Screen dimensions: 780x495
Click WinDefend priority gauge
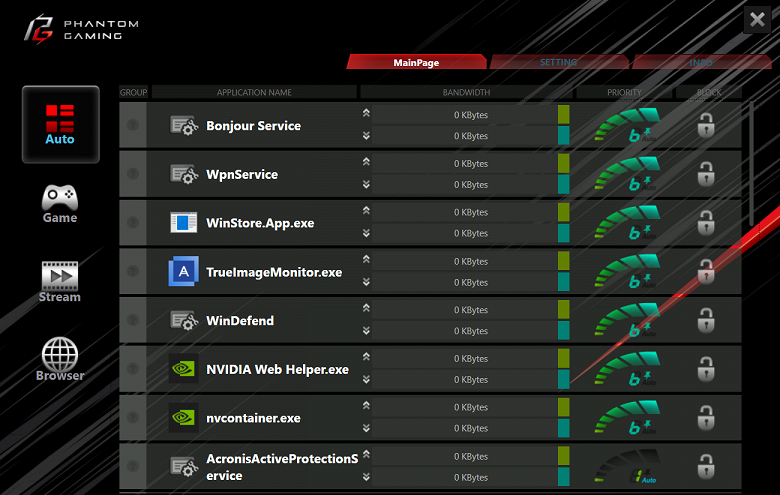627,319
